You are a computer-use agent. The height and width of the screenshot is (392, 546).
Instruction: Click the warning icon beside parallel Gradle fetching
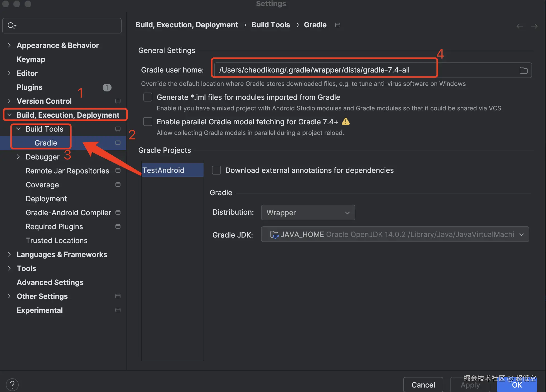[x=346, y=122]
